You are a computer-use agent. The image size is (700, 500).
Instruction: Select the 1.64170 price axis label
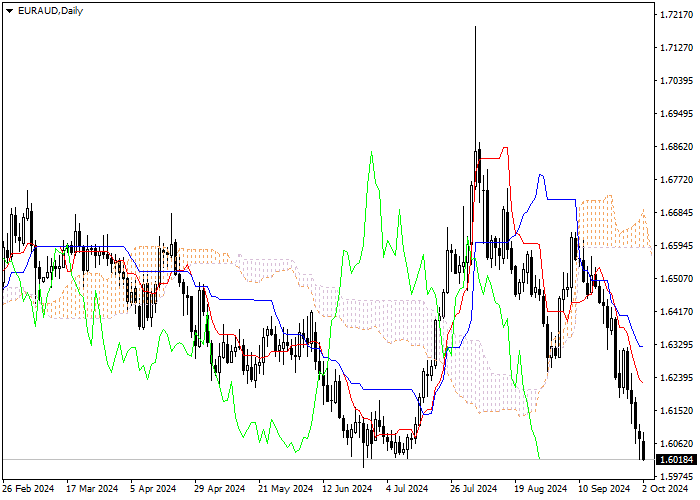point(676,312)
